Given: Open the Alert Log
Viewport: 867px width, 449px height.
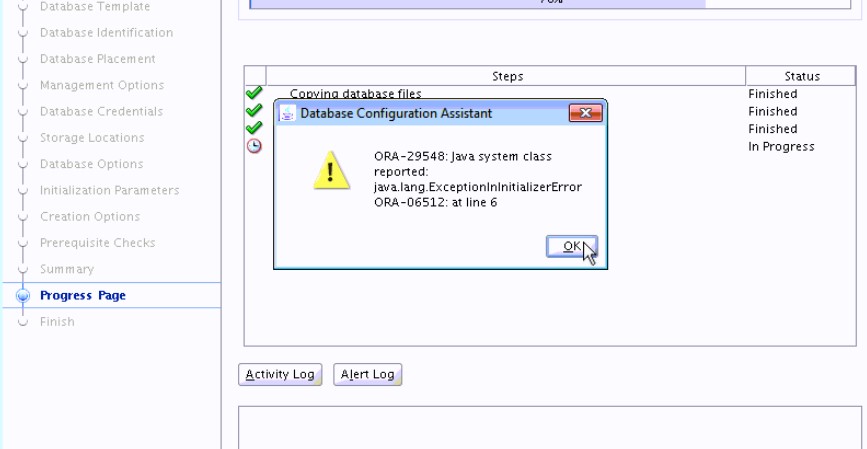Looking at the screenshot, I should [x=368, y=374].
